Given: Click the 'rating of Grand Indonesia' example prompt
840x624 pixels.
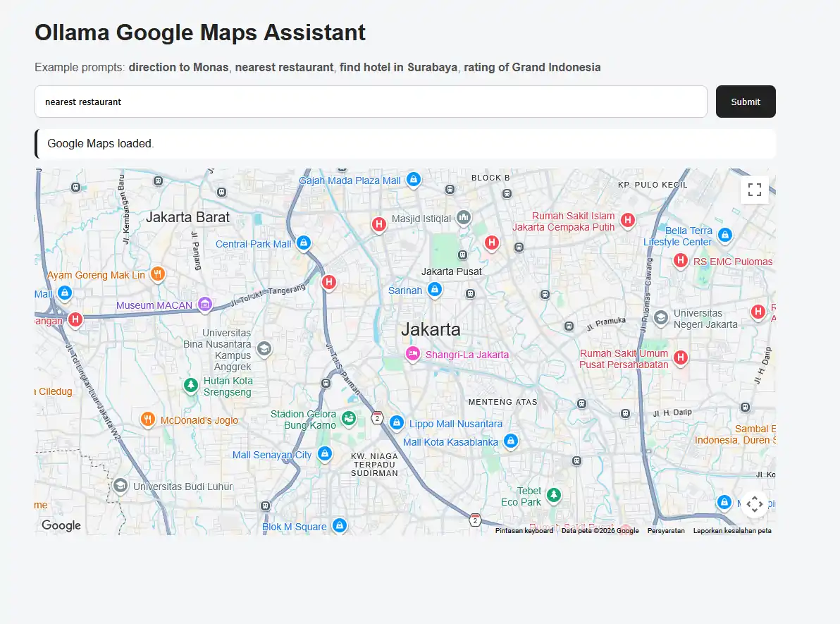Looking at the screenshot, I should click(532, 67).
